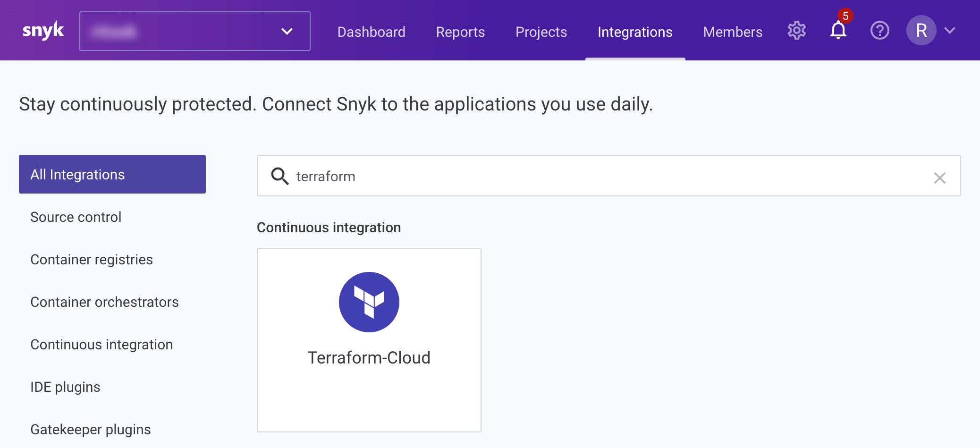Open the help question mark icon
The height and width of the screenshot is (448, 980).
[879, 31]
